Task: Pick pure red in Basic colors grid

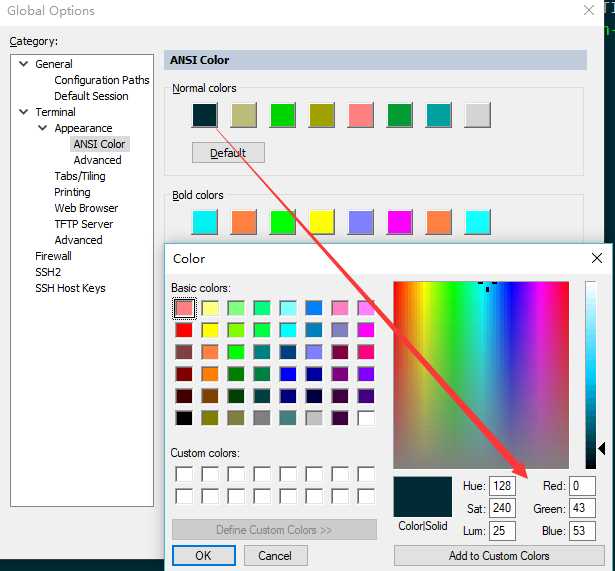Action: [184, 330]
